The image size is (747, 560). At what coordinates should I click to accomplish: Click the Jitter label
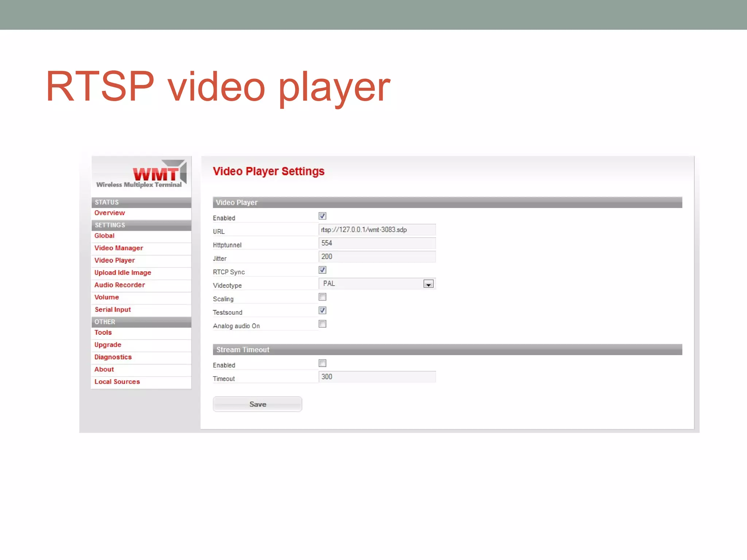click(x=220, y=258)
